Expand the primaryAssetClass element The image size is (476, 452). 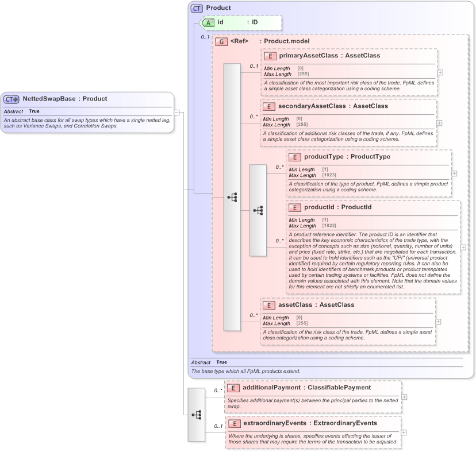point(440,72)
